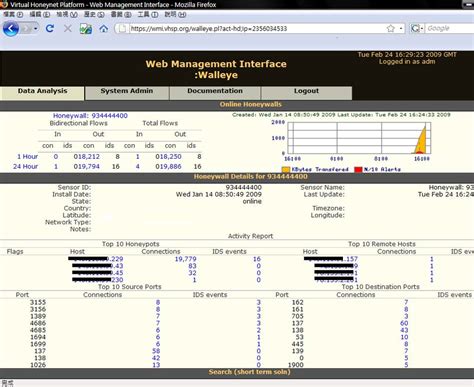This screenshot has height=387, width=474.
Task: Click IDS events count for source port 4685
Action: click(x=259, y=330)
